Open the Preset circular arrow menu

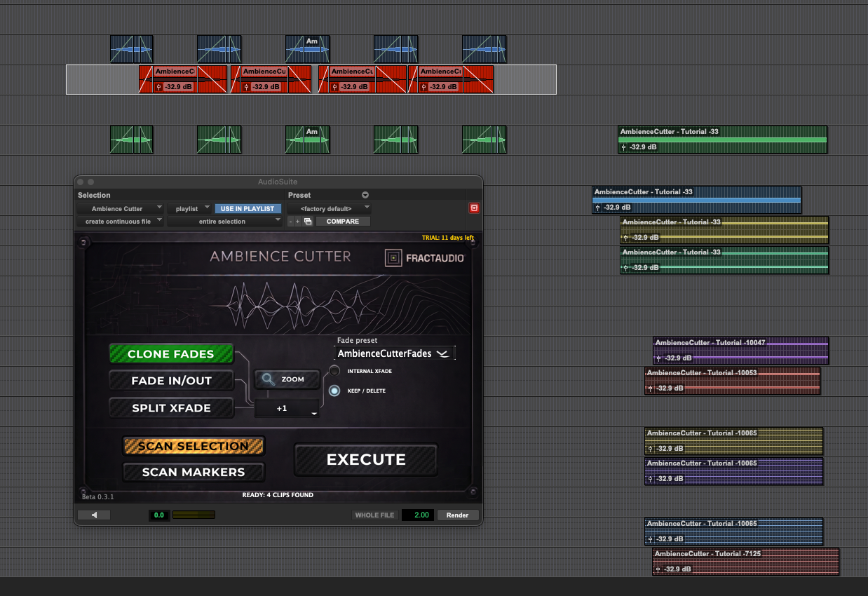[365, 195]
